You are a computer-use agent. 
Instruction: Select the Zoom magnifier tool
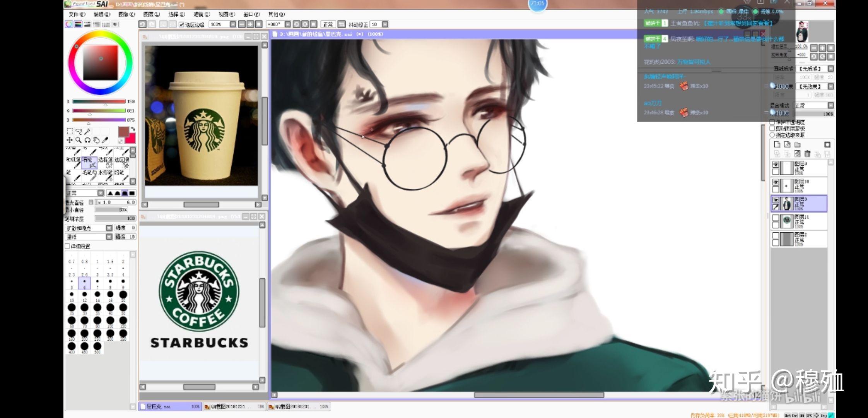(x=79, y=140)
